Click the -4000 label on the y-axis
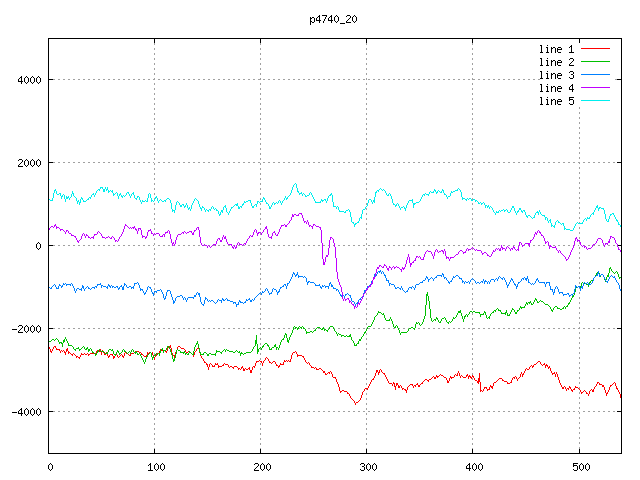640x480 pixels. click(24, 412)
